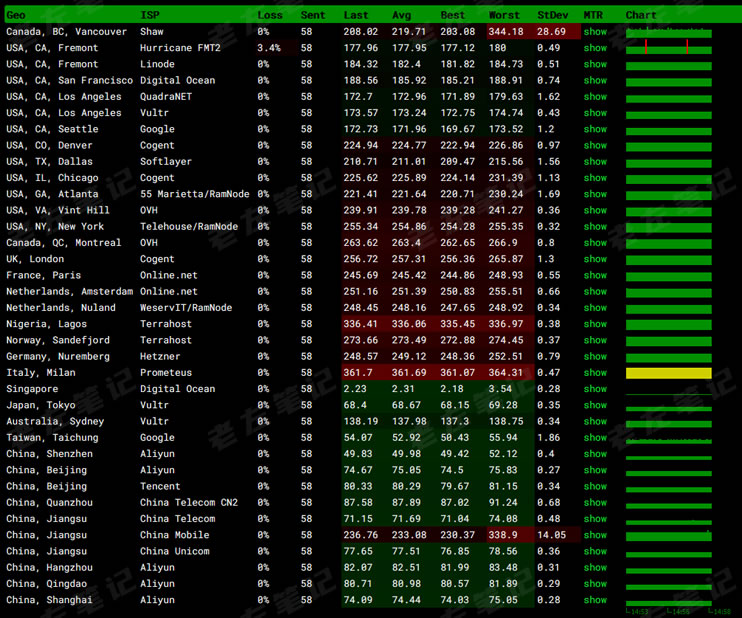
Task: Click the 14.05 StDev value
Action: [x=551, y=535]
